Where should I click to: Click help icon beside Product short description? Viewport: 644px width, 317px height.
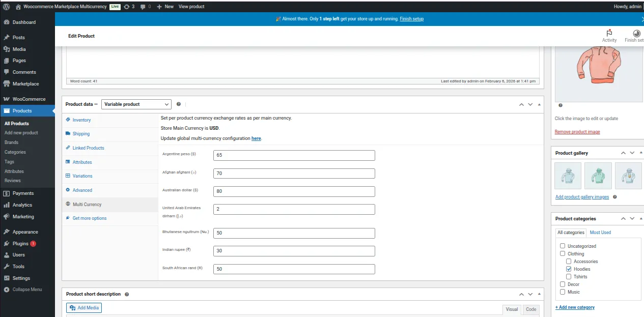(127, 294)
